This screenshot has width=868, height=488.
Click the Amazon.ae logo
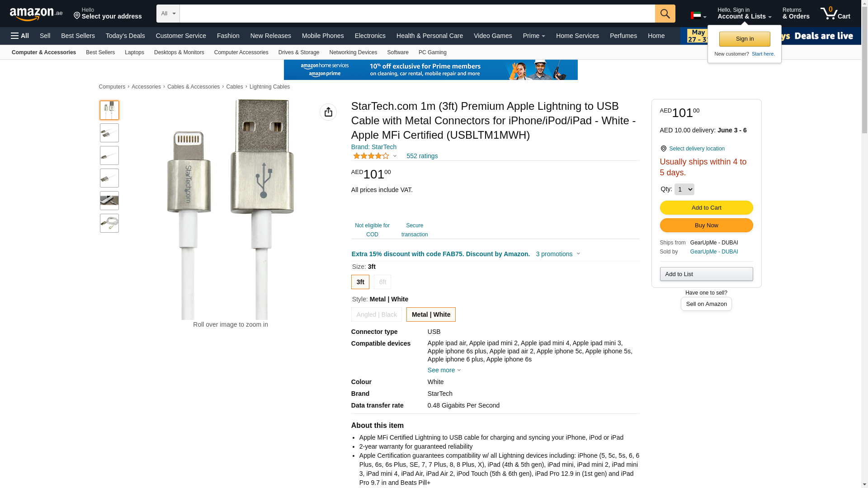pyautogui.click(x=36, y=14)
